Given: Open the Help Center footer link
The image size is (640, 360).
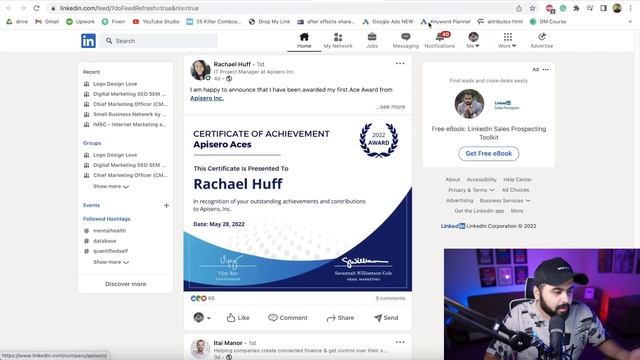Looking at the screenshot, I should pos(518,180).
